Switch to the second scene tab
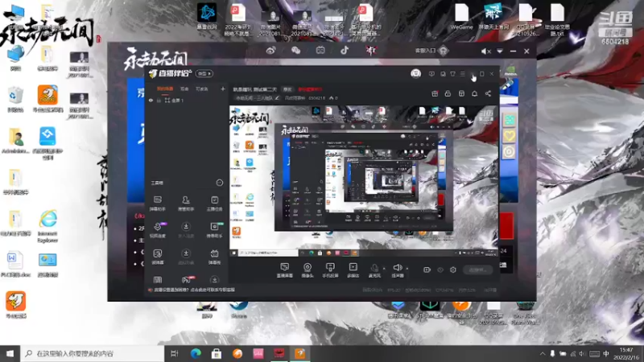The width and height of the screenshot is (644, 362). click(184, 88)
